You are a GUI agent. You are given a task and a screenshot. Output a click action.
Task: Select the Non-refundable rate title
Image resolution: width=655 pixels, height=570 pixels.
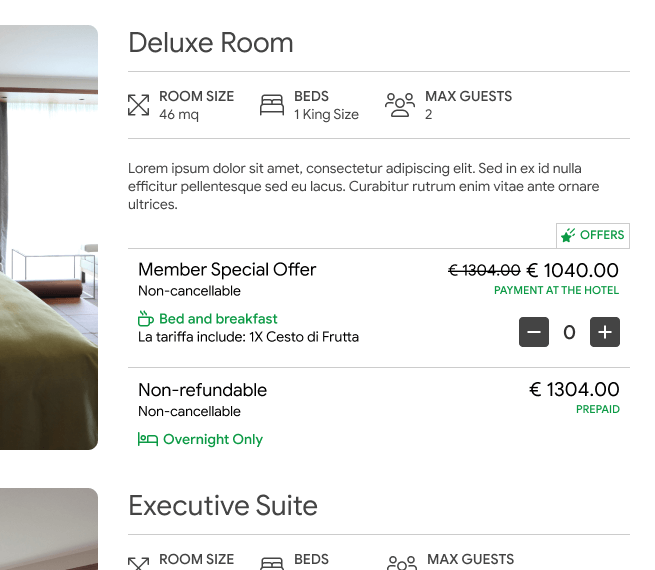tap(202, 390)
